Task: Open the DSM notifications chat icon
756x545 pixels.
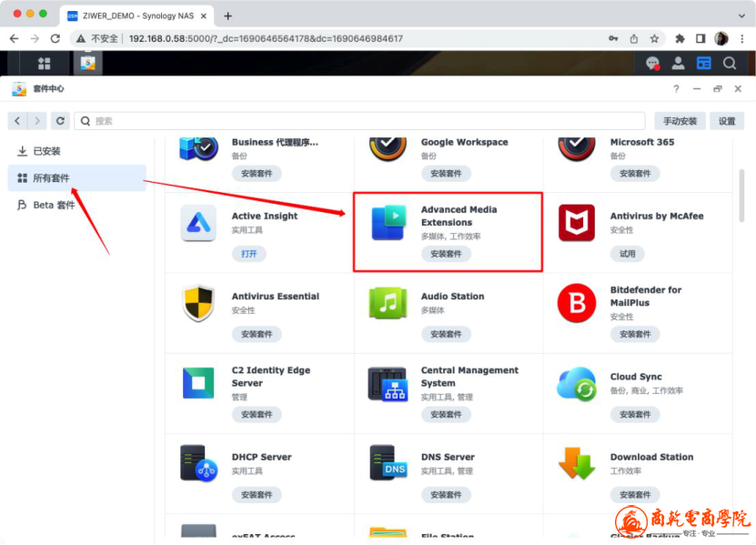Action: (x=653, y=63)
